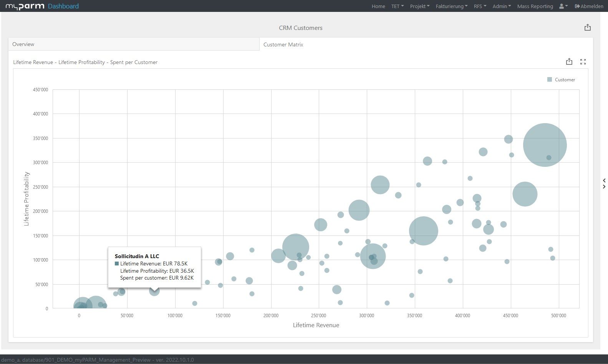Go to the Home page
This screenshot has height=364, width=608.
378,6
